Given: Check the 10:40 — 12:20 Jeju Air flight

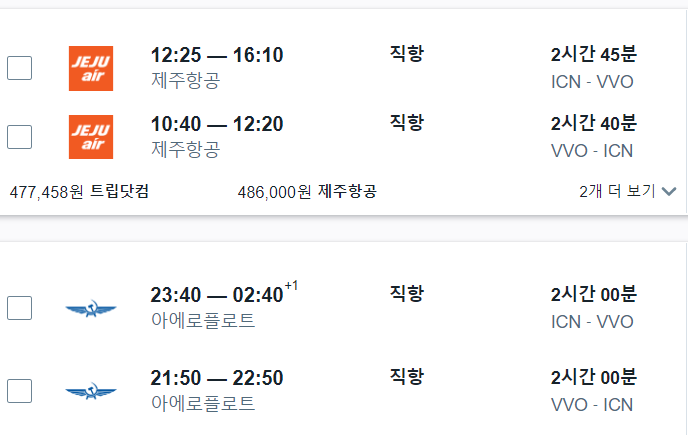Looking at the screenshot, I should tap(20, 137).
